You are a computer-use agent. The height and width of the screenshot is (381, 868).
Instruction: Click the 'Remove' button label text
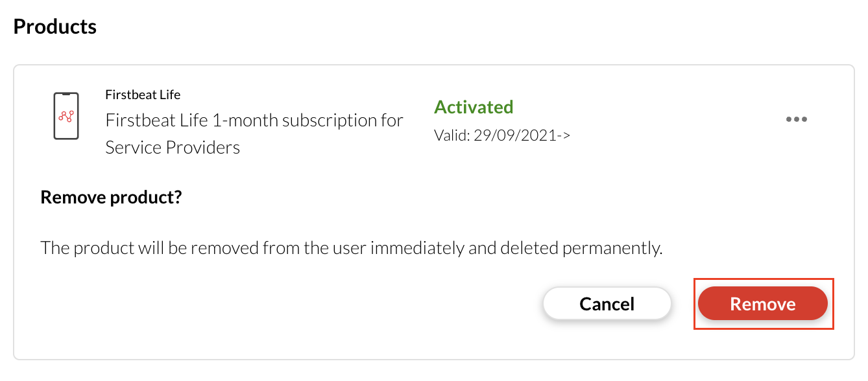762,304
